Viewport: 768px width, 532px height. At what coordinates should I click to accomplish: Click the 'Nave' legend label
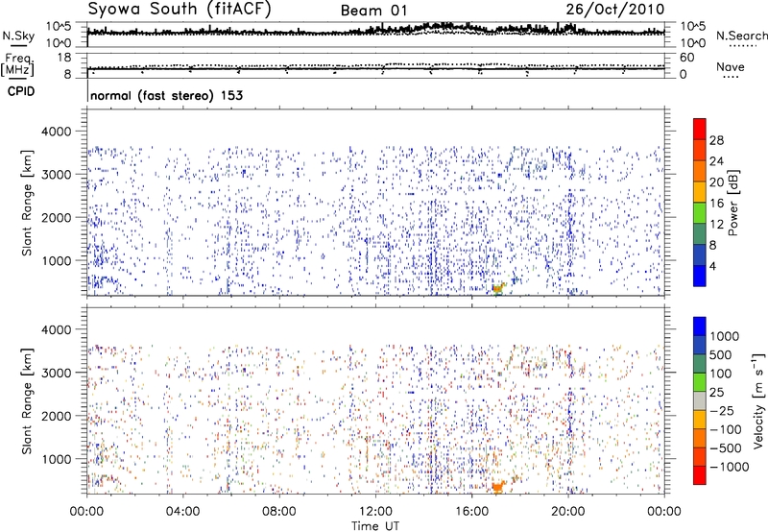pos(731,67)
